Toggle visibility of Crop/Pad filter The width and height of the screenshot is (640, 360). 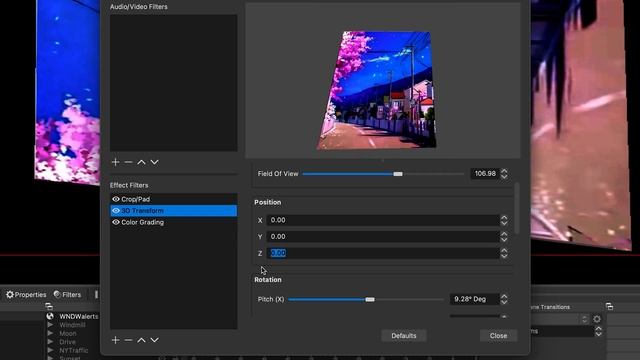[116, 199]
